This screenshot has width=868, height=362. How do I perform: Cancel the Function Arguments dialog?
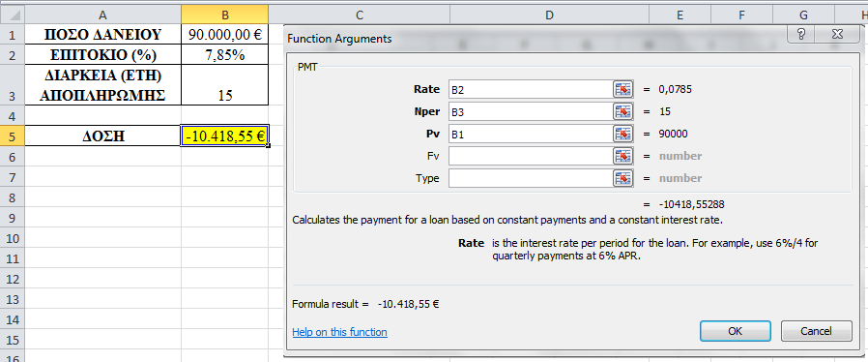(816, 331)
